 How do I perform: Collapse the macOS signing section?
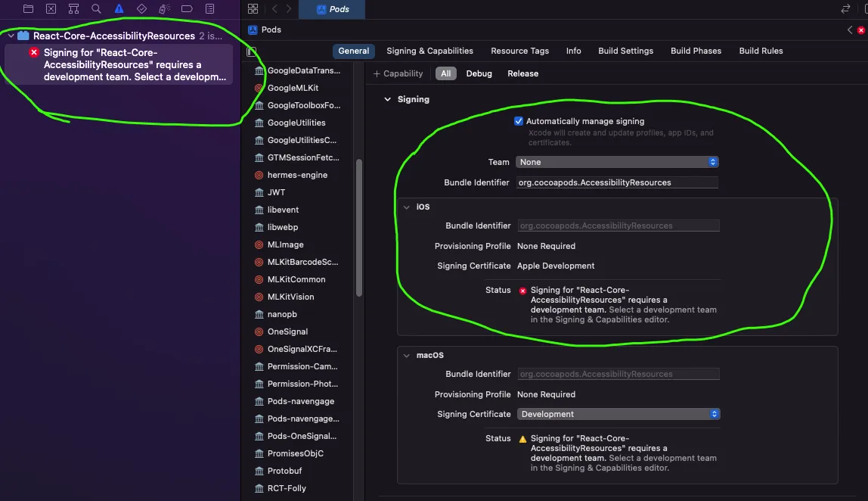(407, 355)
